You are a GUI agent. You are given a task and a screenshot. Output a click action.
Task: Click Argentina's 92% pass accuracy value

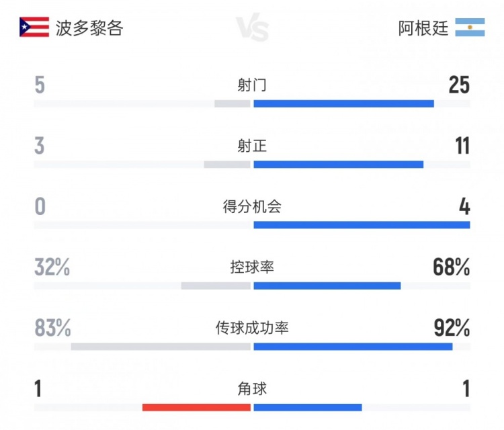coord(452,328)
